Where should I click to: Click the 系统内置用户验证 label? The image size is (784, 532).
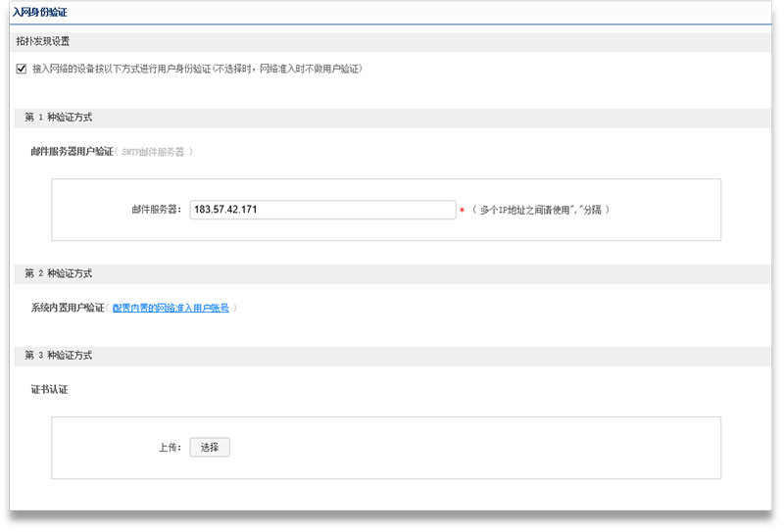pyautogui.click(x=68, y=308)
